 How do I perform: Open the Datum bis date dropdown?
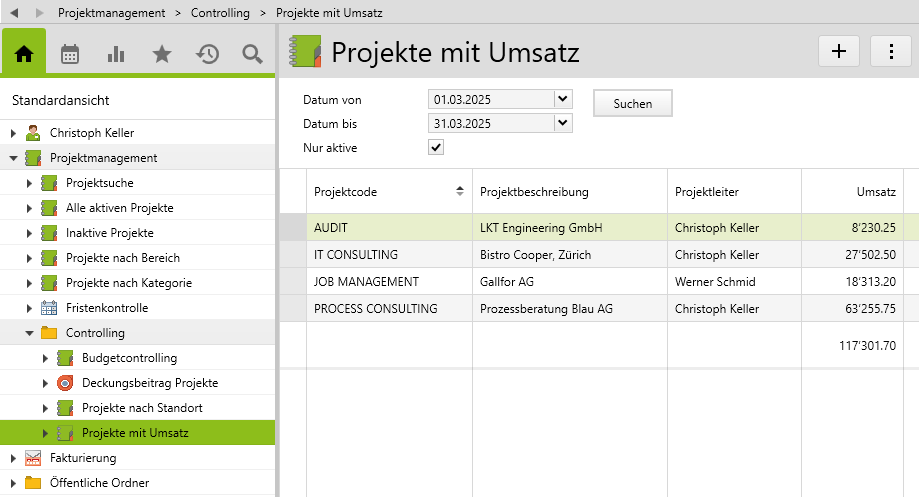[x=563, y=123]
